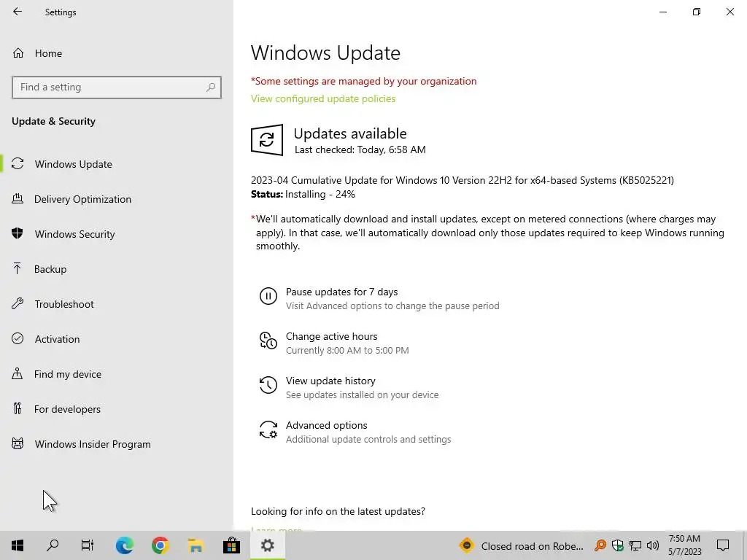Click the magnifier icon in search box
Image resolution: width=747 pixels, height=560 pixels.
211,87
